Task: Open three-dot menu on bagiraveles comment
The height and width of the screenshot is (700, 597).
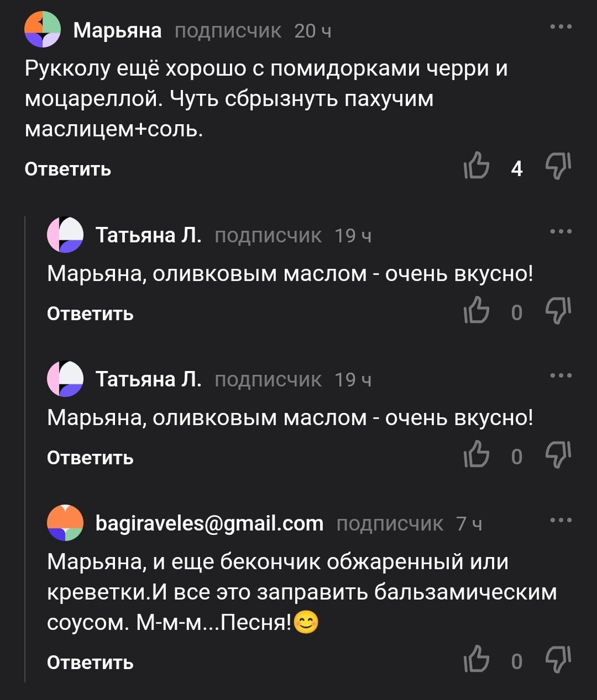Action: click(x=561, y=520)
